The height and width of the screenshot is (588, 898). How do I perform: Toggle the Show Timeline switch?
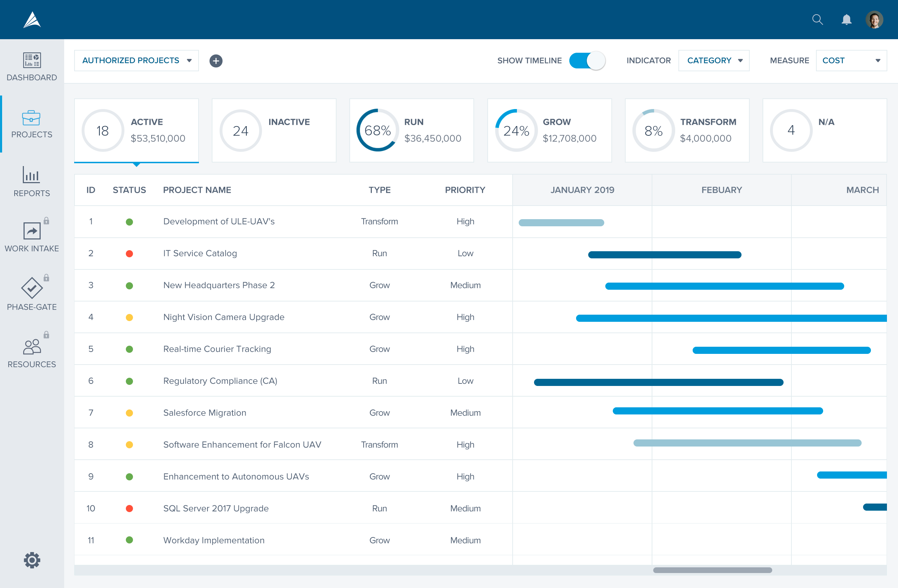pyautogui.click(x=587, y=60)
